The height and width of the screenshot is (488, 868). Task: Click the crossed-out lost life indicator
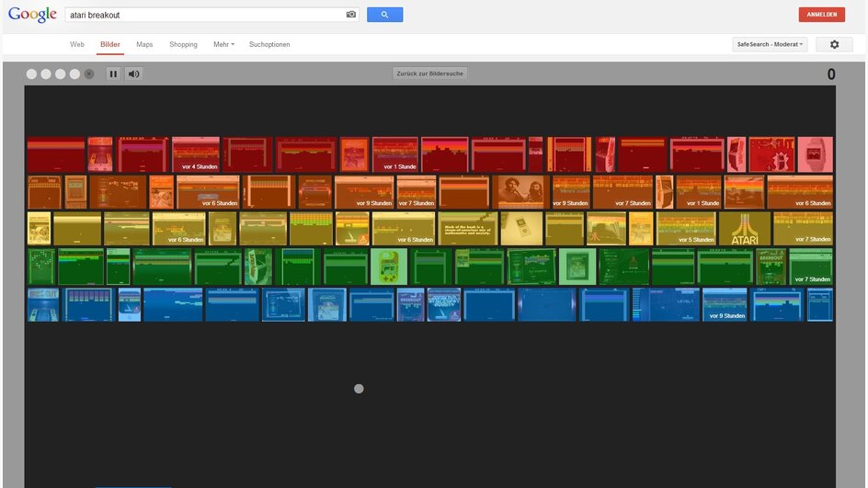[89, 74]
